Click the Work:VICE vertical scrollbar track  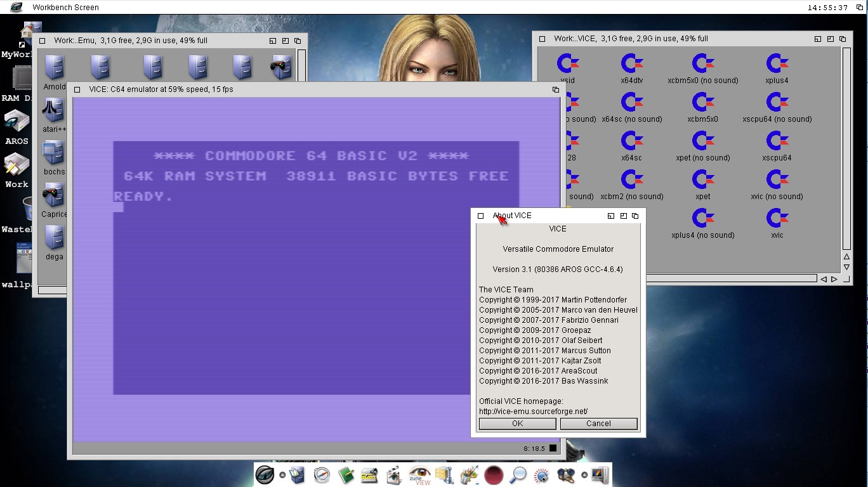coord(846,148)
